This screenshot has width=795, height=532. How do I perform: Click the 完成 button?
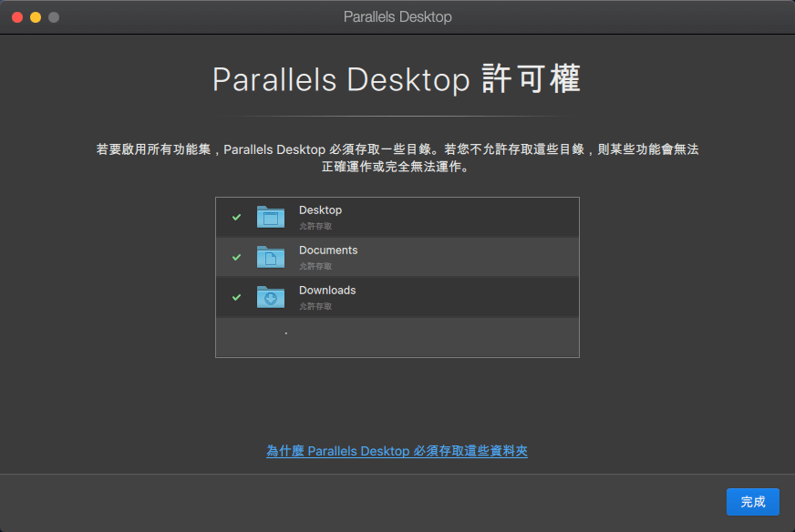[x=753, y=502]
